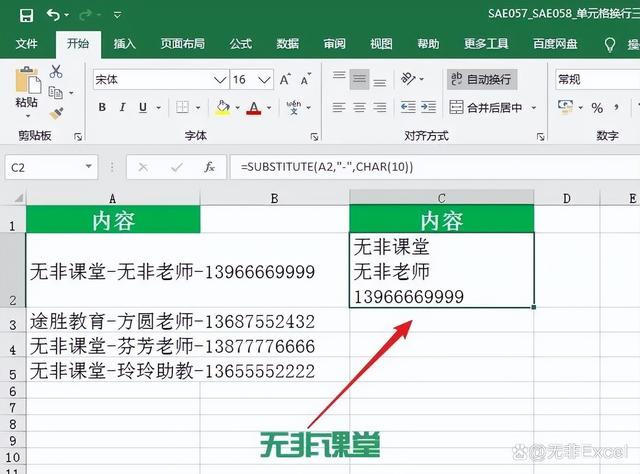Click the Increase Indent icon
Screen dimensions: 640x474
click(x=429, y=107)
